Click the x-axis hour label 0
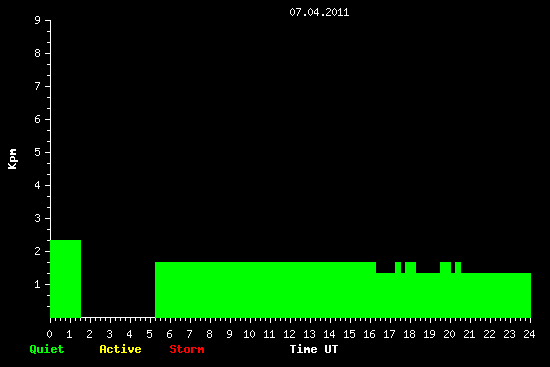The height and width of the screenshot is (367, 550). tap(50, 334)
